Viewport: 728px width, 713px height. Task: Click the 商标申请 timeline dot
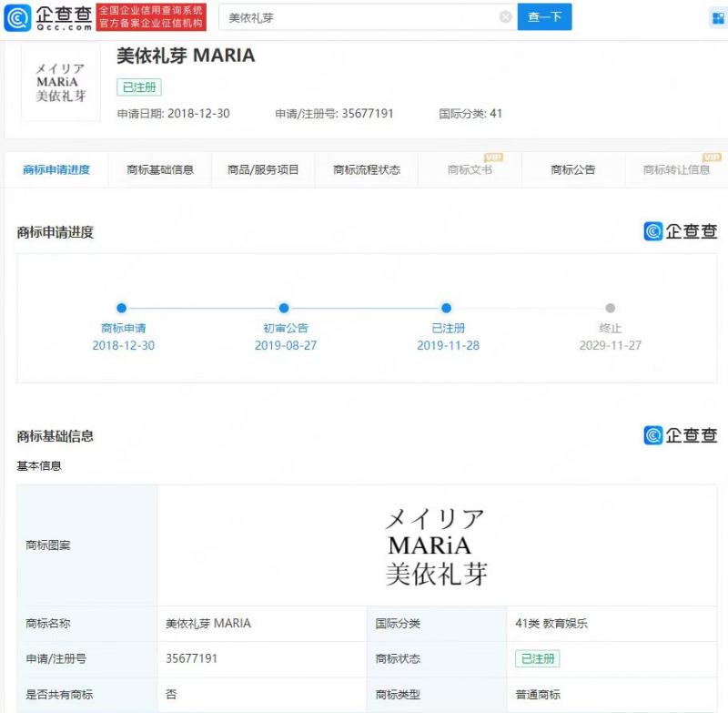point(122,308)
